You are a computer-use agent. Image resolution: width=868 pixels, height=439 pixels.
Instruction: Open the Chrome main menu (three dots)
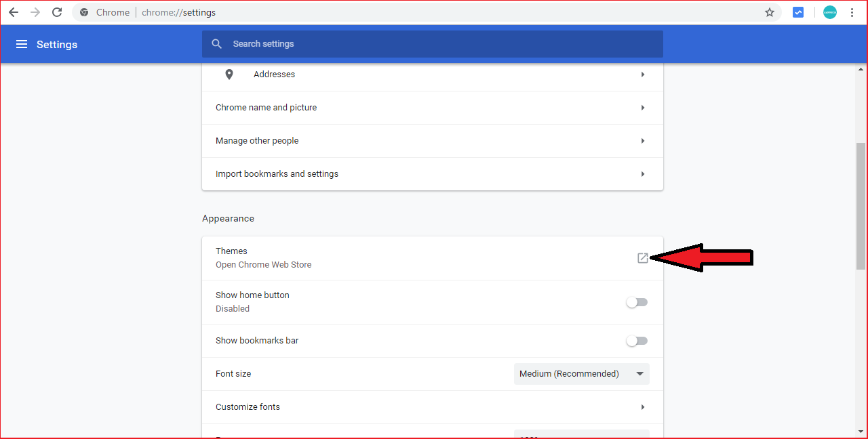(x=852, y=12)
